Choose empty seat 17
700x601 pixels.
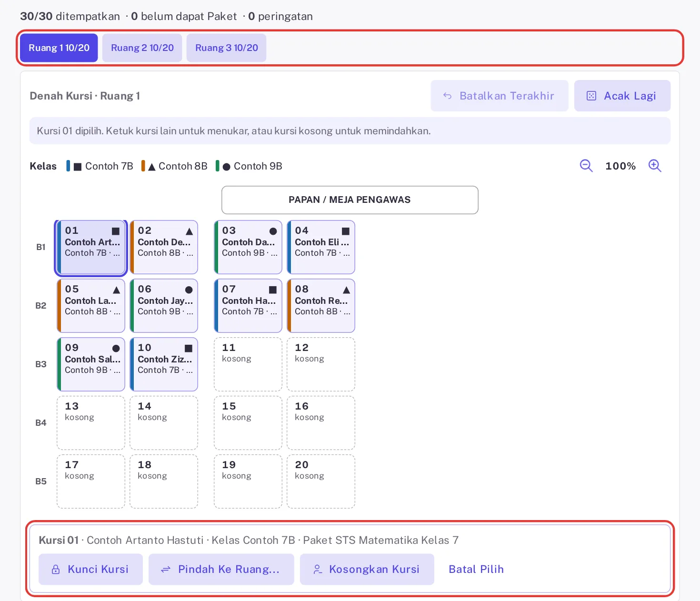[x=91, y=481]
